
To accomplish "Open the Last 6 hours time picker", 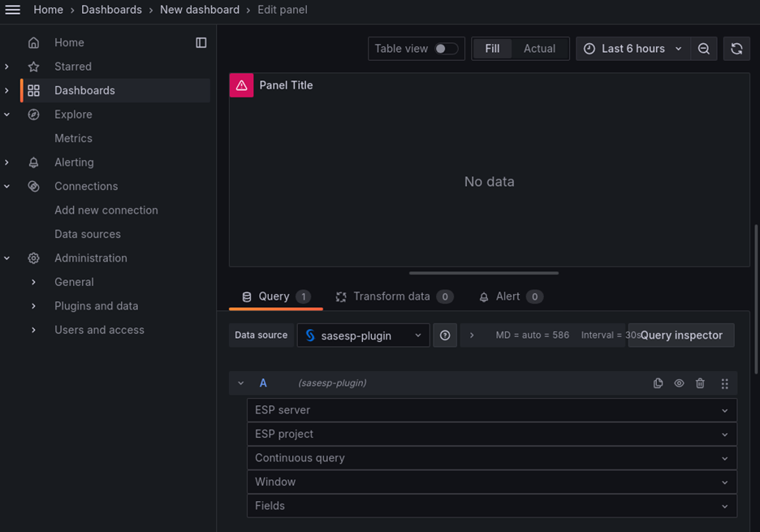I will click(633, 48).
